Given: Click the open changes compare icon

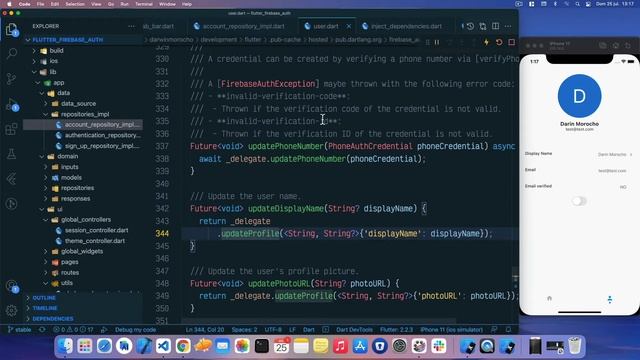Looking at the screenshot, I should pyautogui.click(x=483, y=26).
